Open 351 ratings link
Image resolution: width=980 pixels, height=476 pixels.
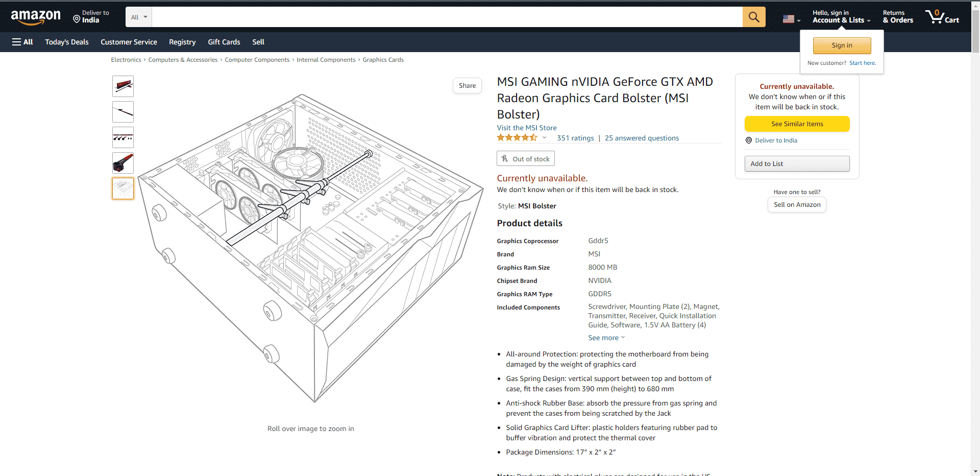tap(575, 138)
